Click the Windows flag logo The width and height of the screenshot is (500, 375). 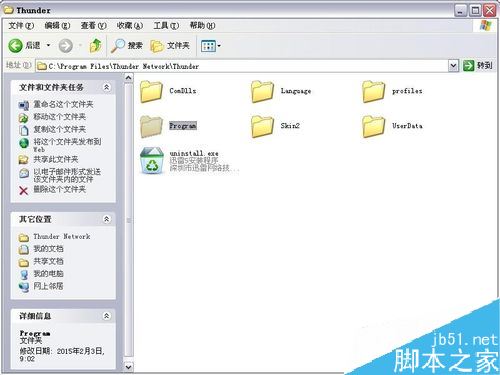486,25
